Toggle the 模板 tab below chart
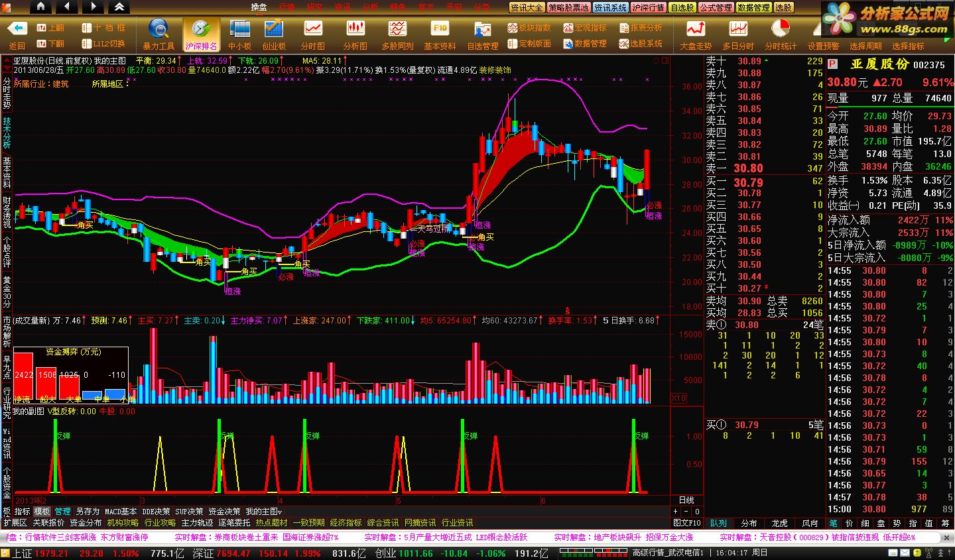This screenshot has width=955, height=560. 42,512
